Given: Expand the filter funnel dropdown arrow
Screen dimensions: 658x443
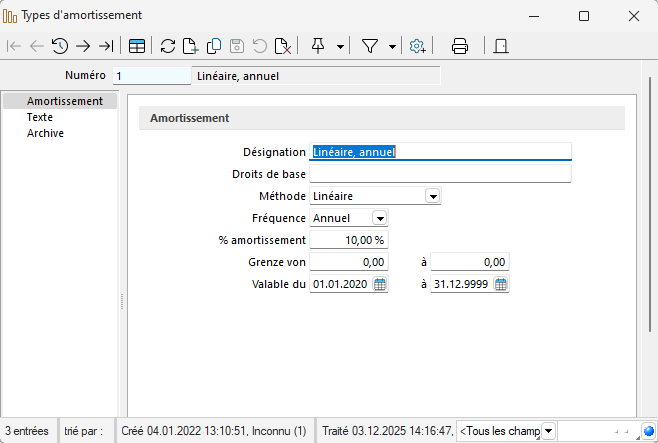Looking at the screenshot, I should 392,46.
